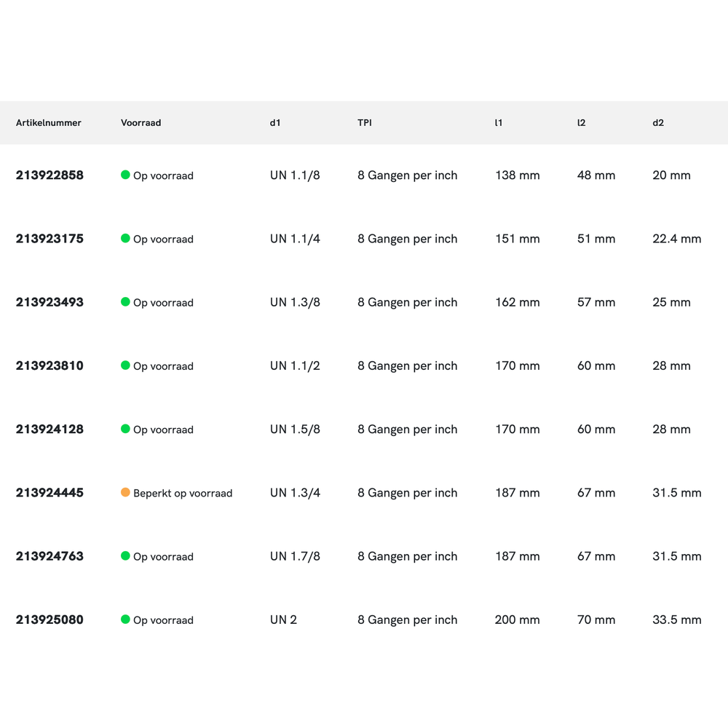
Task: Click the 200 mm l1 value
Action: tap(517, 620)
